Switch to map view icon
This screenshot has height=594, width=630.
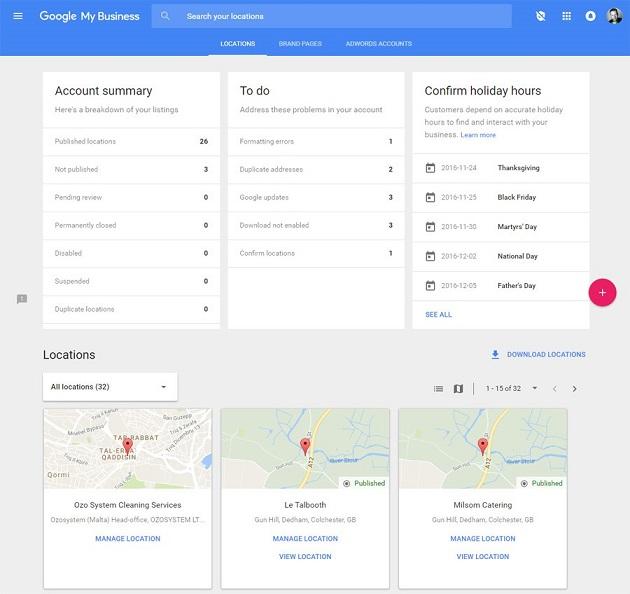pos(458,389)
